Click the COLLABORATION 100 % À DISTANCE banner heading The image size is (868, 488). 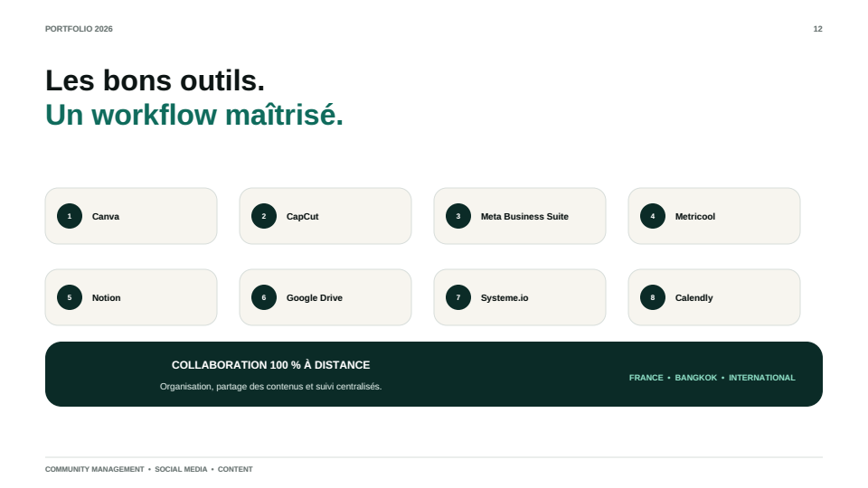point(270,365)
